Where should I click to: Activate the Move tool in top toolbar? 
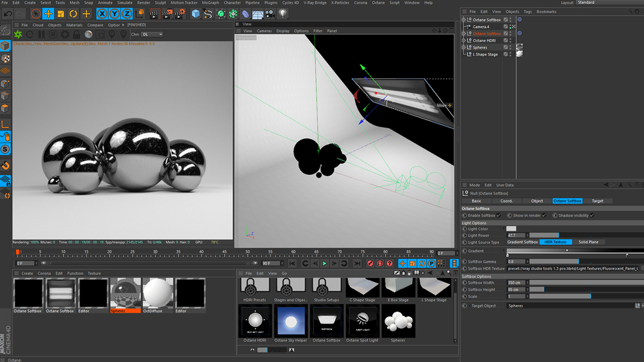pyautogui.click(x=49, y=14)
